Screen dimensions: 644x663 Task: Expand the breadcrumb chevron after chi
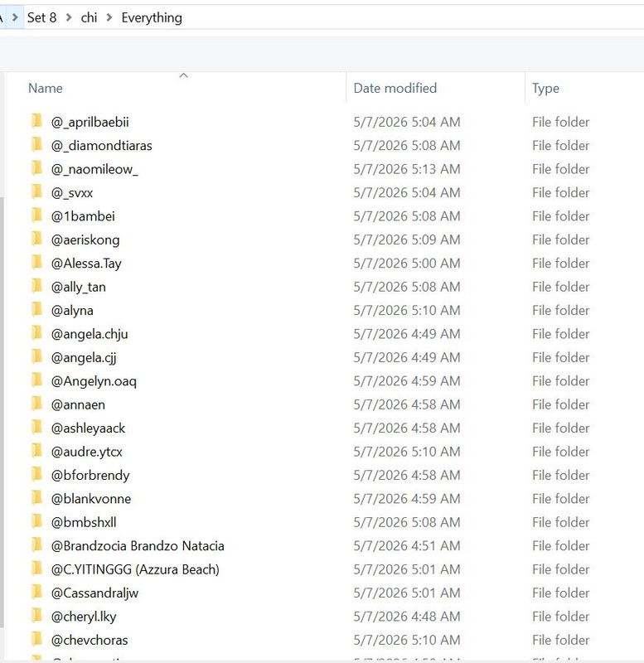[109, 17]
